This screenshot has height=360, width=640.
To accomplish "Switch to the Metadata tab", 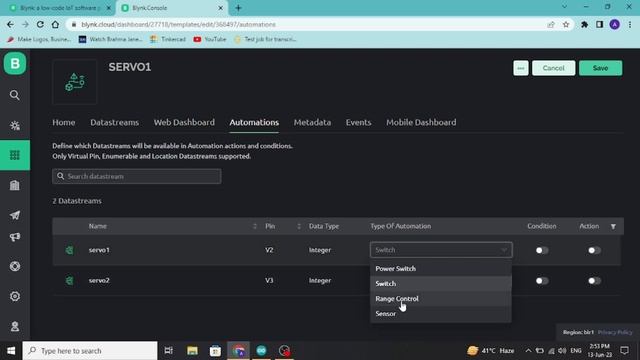I will point(312,122).
